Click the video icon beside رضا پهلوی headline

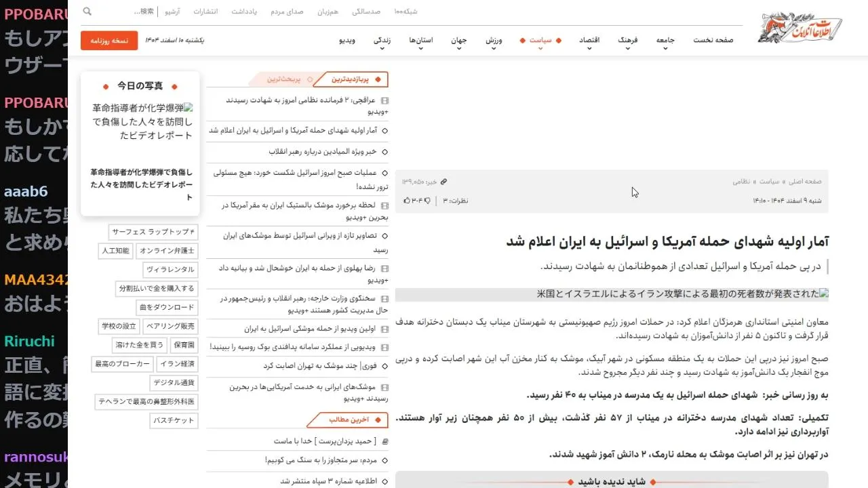pyautogui.click(x=384, y=268)
